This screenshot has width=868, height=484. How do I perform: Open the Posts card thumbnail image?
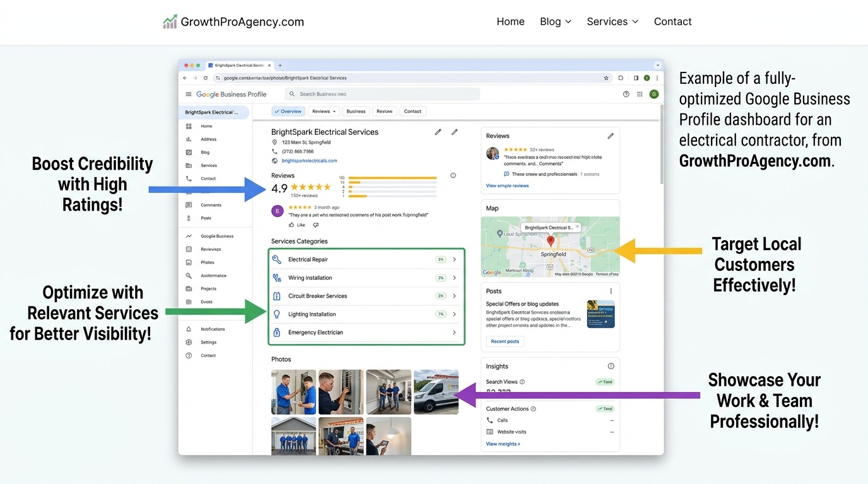(601, 314)
